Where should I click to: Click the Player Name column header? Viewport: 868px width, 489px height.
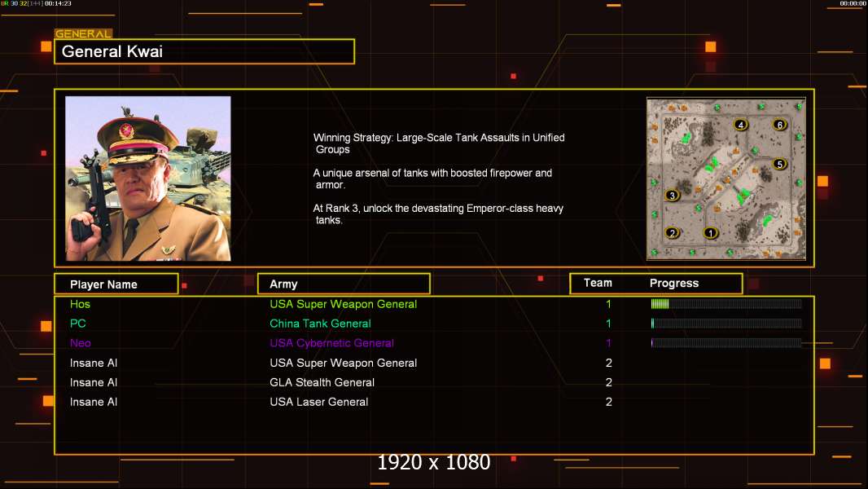click(116, 284)
